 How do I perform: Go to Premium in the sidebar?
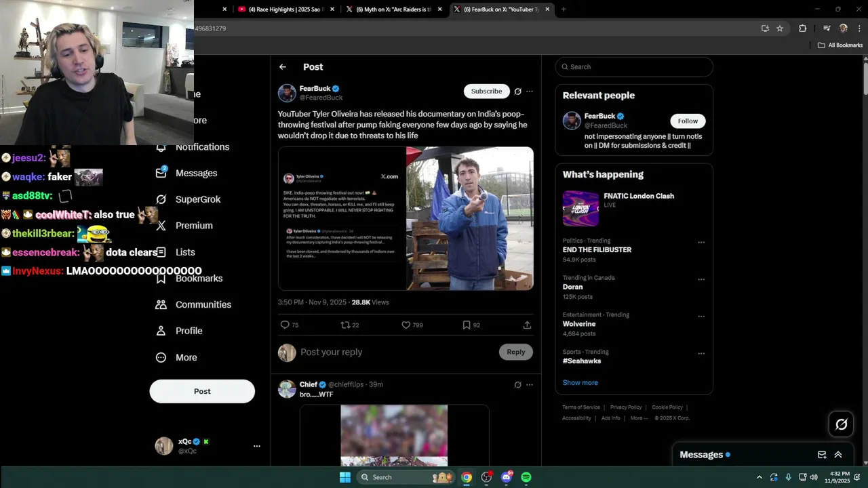coord(184,226)
